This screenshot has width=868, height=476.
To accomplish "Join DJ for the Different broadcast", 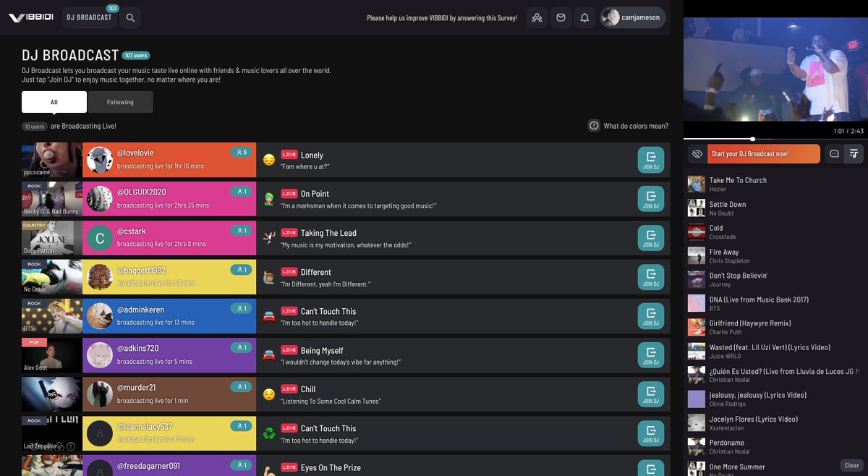I will [651, 277].
